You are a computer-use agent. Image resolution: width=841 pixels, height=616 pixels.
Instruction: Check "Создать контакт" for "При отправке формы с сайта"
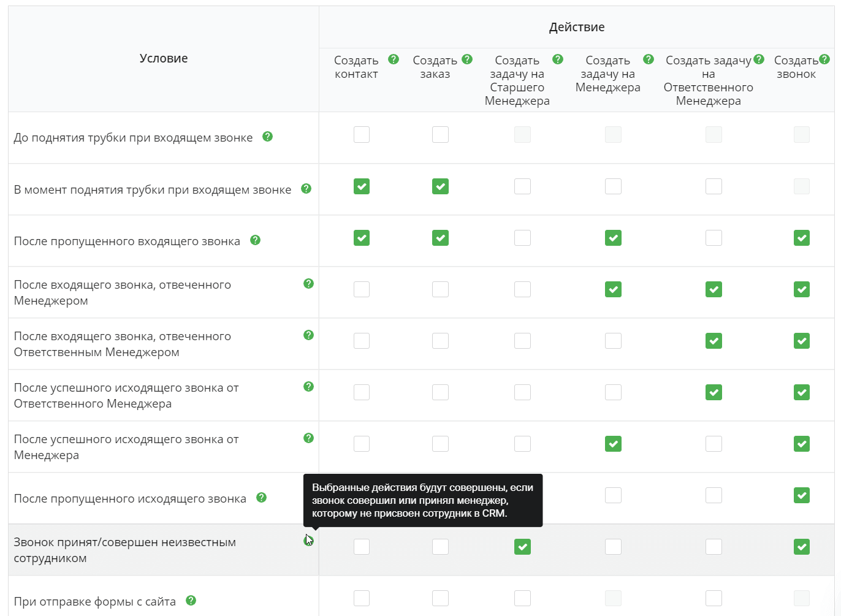point(362,598)
